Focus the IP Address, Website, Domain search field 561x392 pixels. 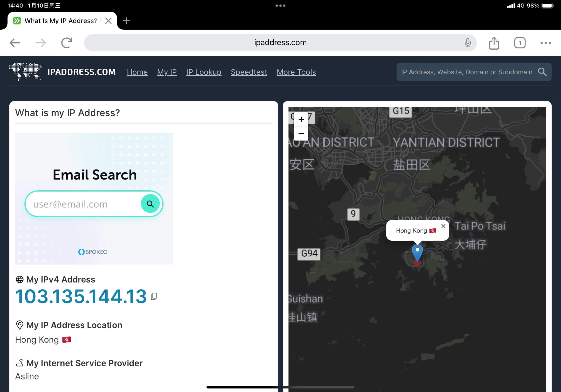pos(467,72)
